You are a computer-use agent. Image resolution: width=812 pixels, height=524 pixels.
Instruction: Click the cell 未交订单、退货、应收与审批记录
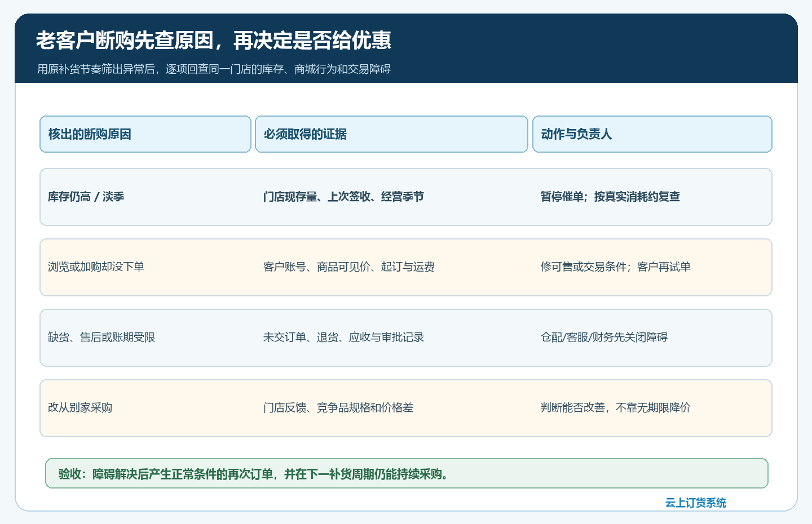(343, 338)
